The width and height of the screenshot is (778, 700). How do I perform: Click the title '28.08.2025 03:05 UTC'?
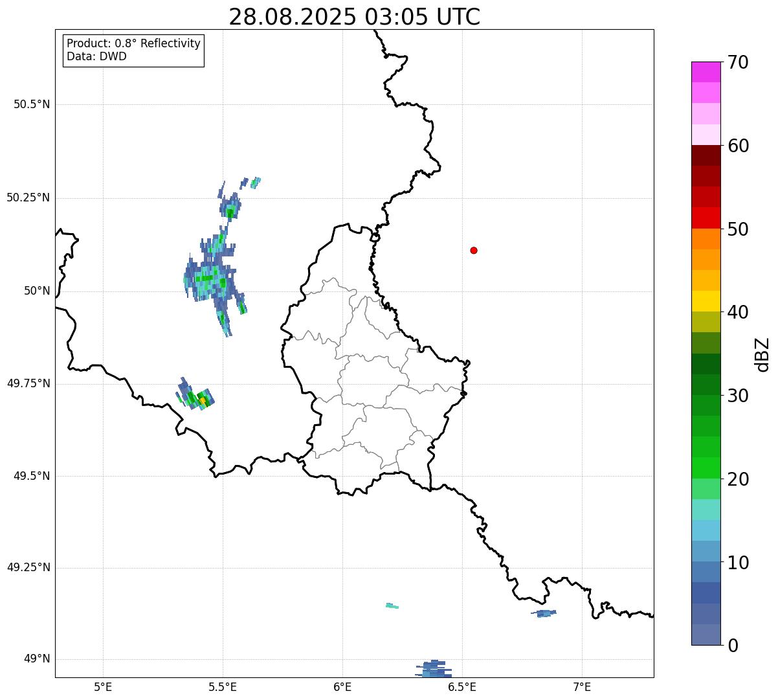pyautogui.click(x=355, y=16)
